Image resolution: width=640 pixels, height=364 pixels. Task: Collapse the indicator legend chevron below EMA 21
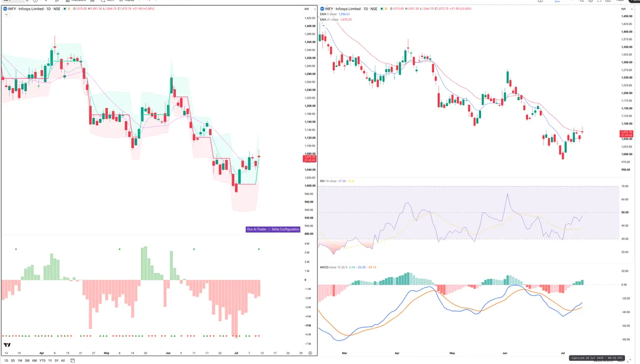323,25
